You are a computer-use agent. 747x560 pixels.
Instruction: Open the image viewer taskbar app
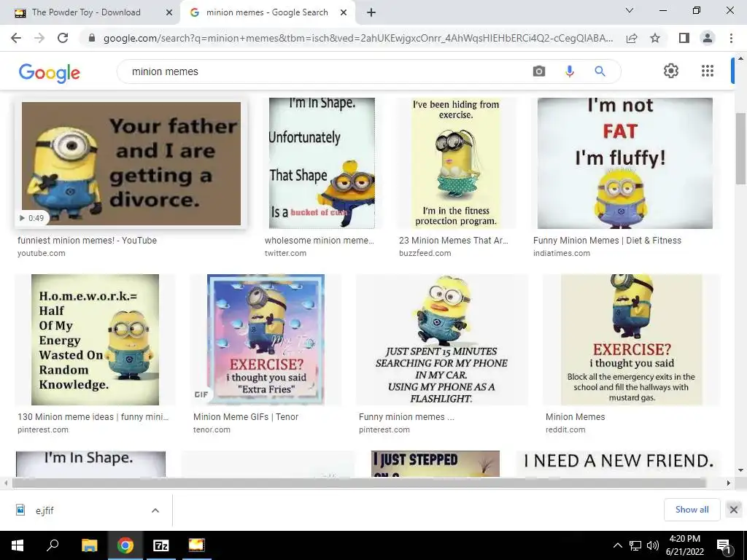tap(196, 545)
